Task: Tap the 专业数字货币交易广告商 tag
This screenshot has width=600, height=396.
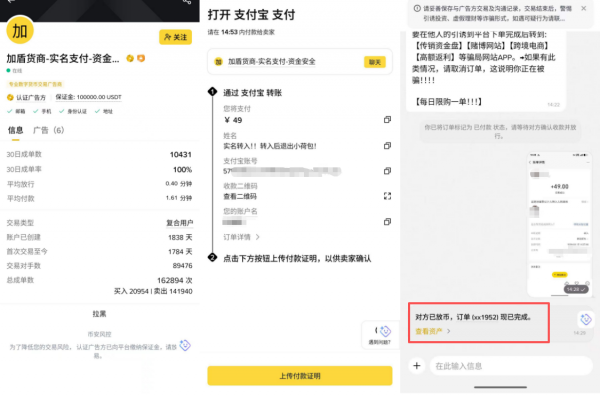Action: pyautogui.click(x=35, y=84)
